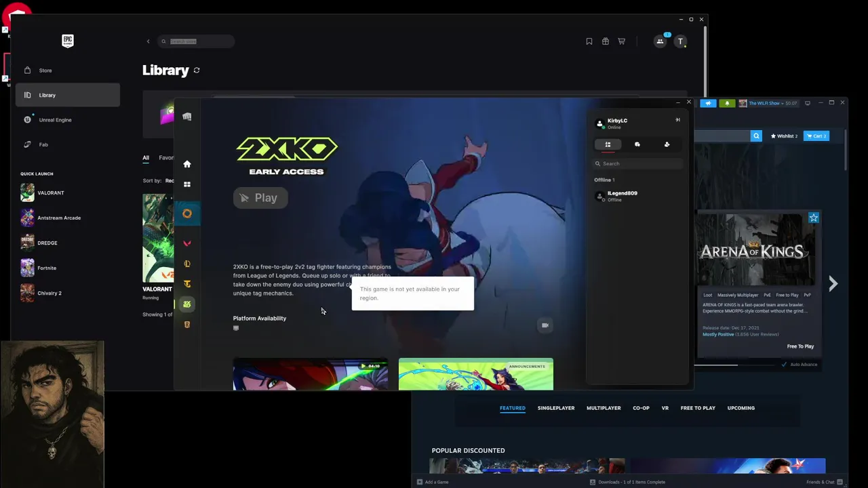
Task: Click the Steam announcements megaphone icon
Action: point(708,103)
